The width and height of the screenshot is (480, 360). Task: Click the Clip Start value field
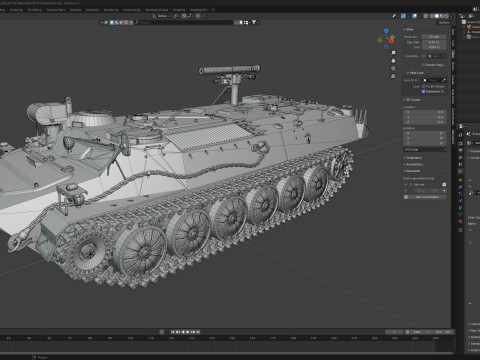pyautogui.click(x=434, y=42)
